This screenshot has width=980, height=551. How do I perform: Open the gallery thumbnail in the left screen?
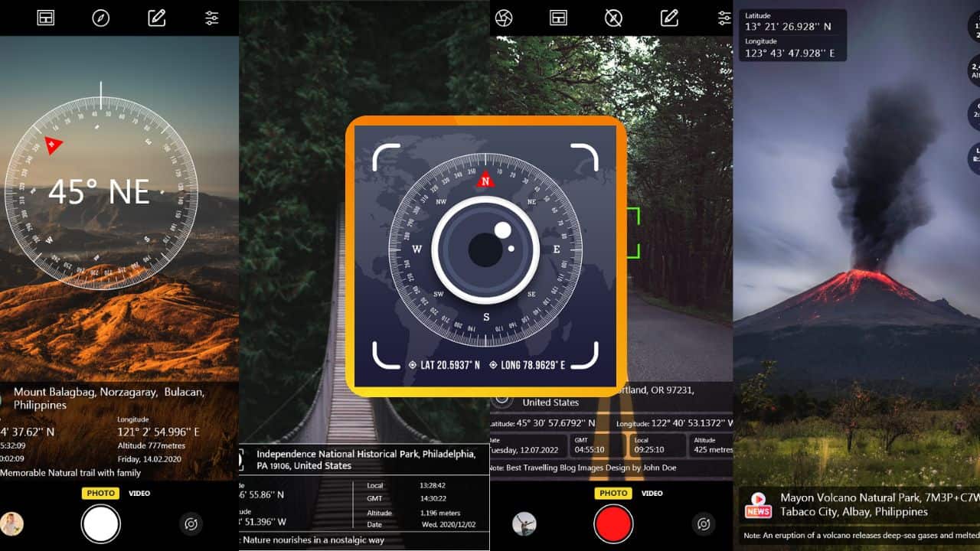pyautogui.click(x=11, y=524)
